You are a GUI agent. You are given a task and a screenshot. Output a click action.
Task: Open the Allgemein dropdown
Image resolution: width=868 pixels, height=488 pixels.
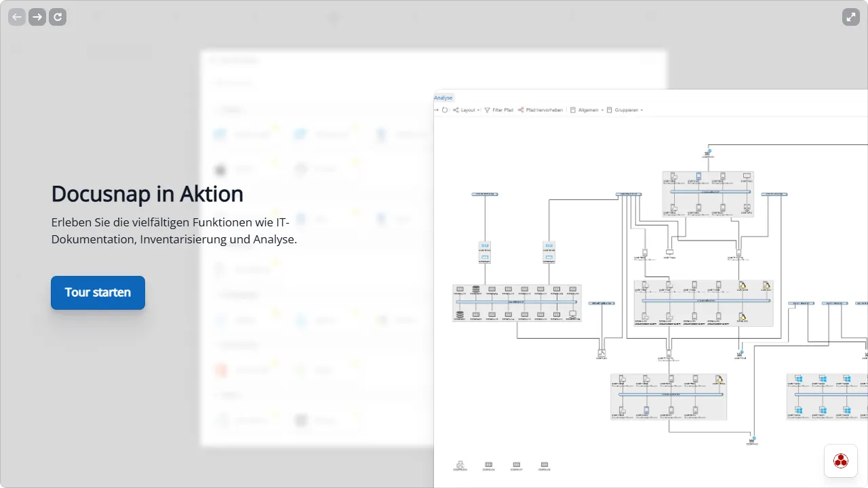tap(587, 110)
